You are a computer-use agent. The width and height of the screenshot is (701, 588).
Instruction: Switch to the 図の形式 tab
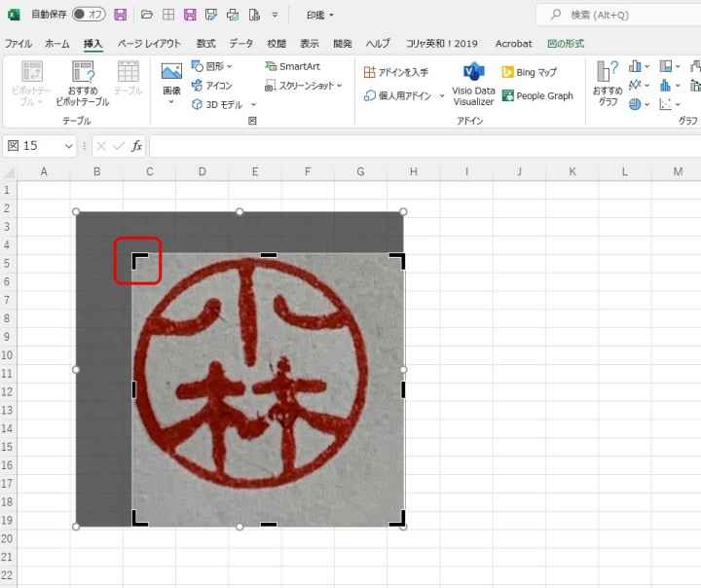click(x=566, y=44)
